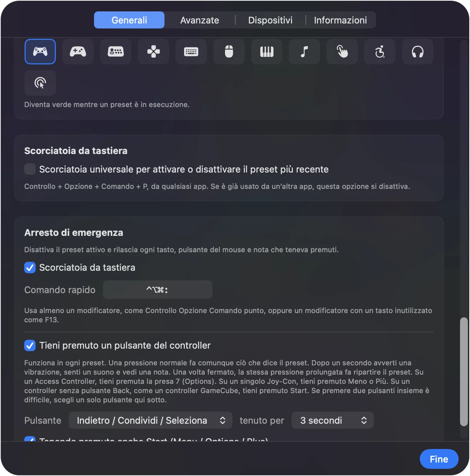This screenshot has height=476, width=470.
Task: Select the piano keys icon
Action: (267, 52)
